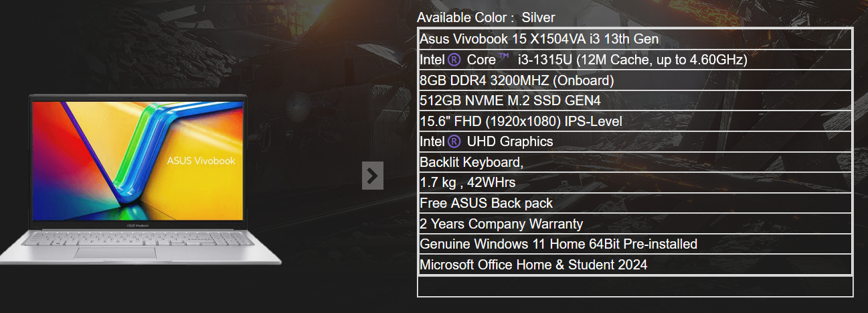Select the 8GB DDR4 3200MHZ memory row

coord(635,80)
